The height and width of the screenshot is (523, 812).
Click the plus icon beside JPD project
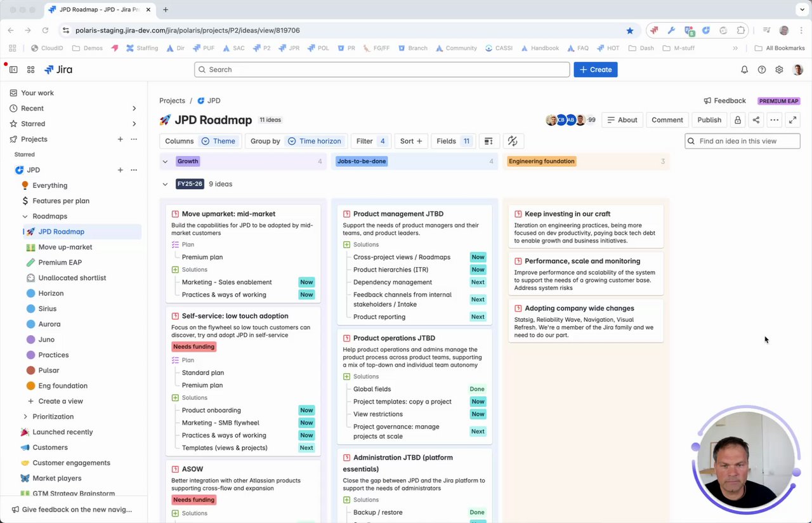[120, 170]
